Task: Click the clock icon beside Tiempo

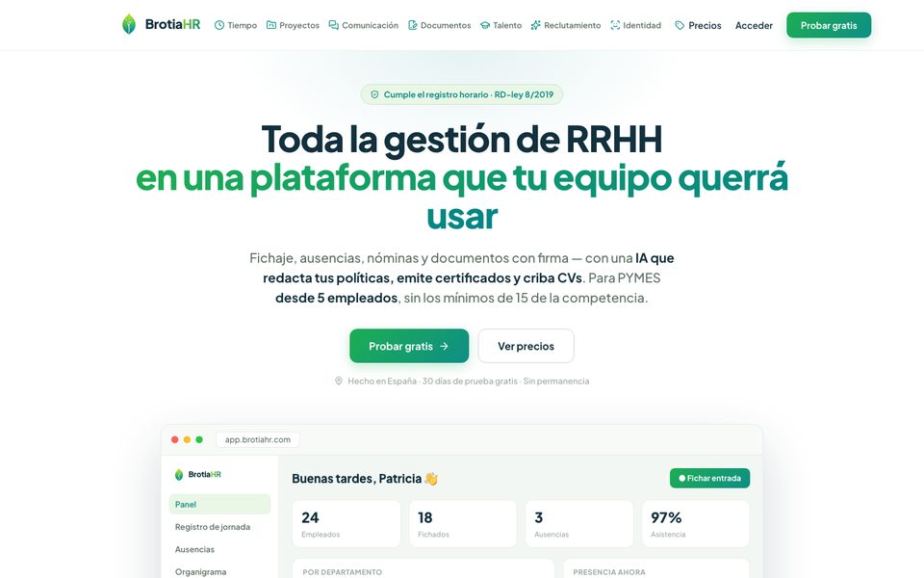Action: 219,25
